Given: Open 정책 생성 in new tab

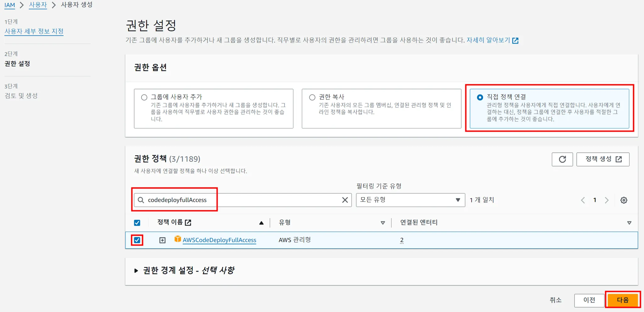Looking at the screenshot, I should [603, 159].
